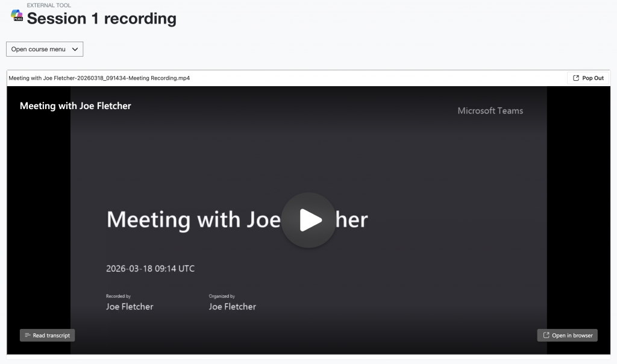Click the video overlay title at top left
Image resolution: width=617 pixels, height=364 pixels.
75,106
